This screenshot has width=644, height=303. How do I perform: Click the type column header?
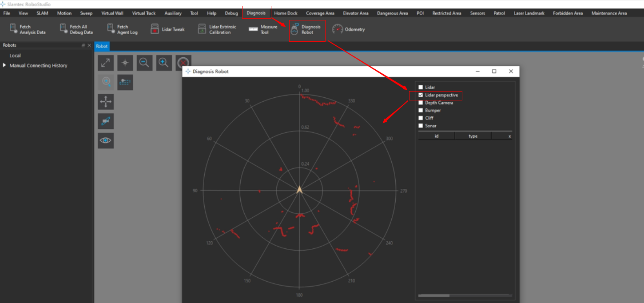tap(473, 136)
